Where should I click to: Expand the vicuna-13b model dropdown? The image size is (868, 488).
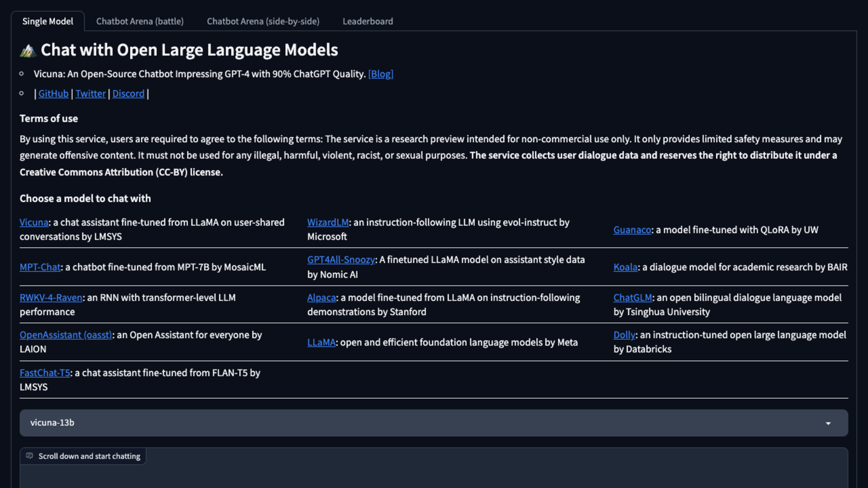(434, 423)
